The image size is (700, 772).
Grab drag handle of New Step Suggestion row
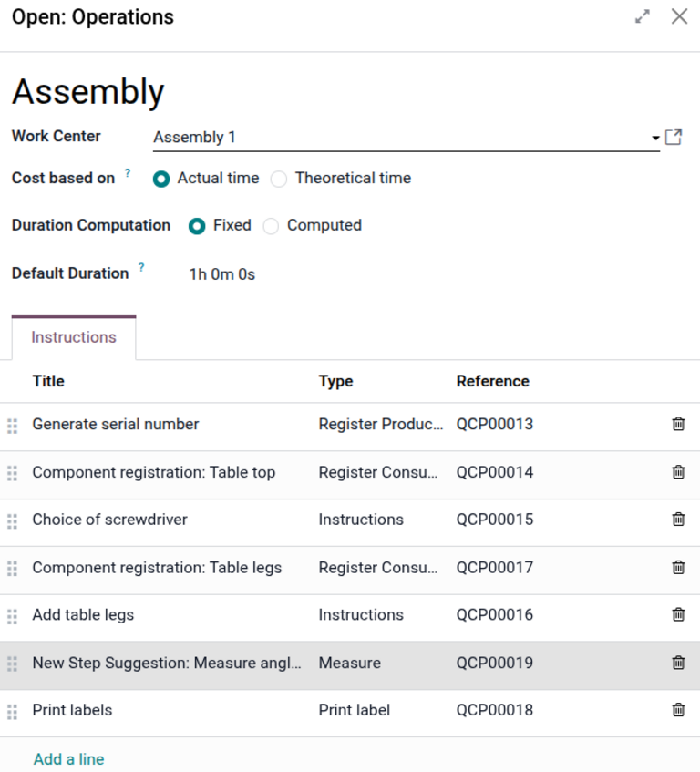tap(13, 664)
